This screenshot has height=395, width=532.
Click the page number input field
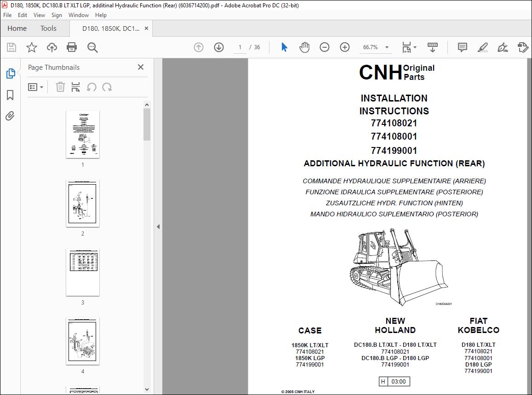click(x=240, y=47)
